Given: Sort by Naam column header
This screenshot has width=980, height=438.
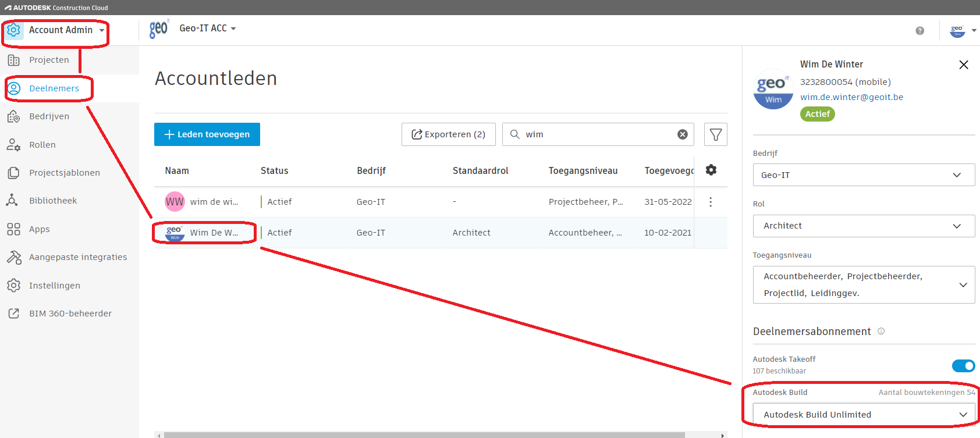Looking at the screenshot, I should tap(177, 171).
